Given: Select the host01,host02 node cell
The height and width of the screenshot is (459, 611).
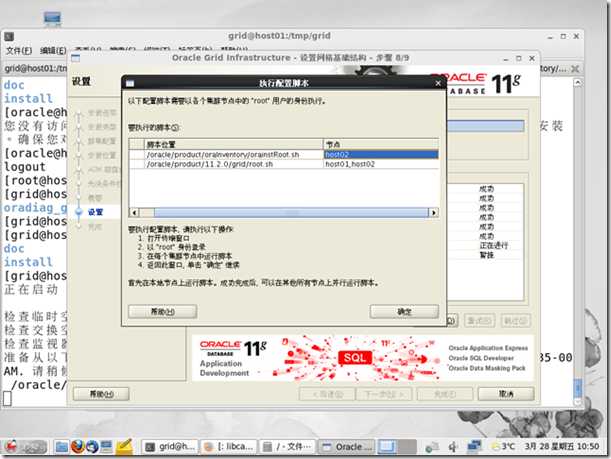Looking at the screenshot, I should 381,164.
